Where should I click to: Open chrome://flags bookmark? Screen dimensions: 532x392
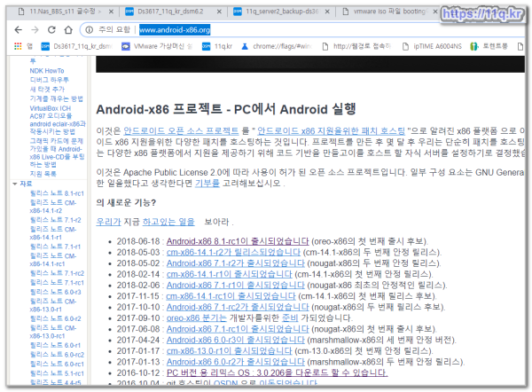point(277,46)
